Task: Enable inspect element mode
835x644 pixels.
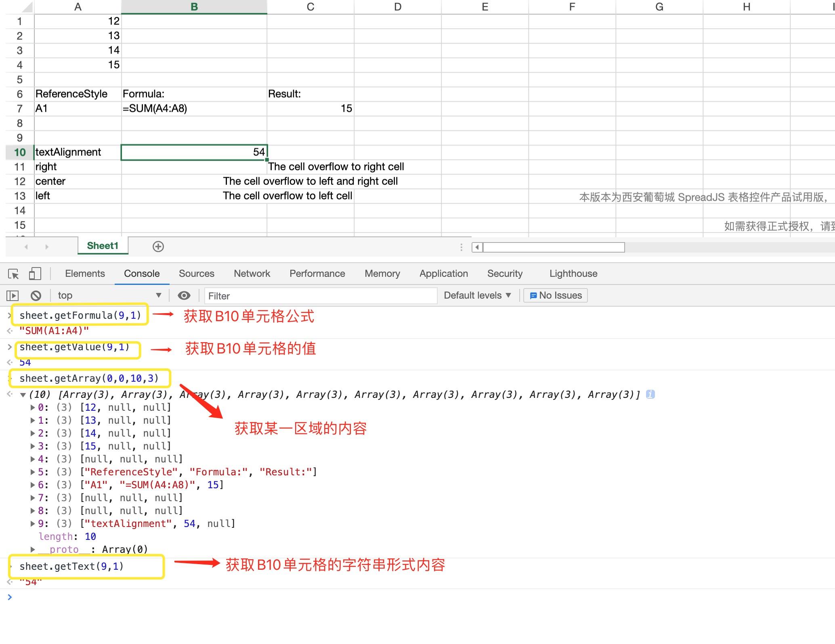Action: (x=13, y=274)
